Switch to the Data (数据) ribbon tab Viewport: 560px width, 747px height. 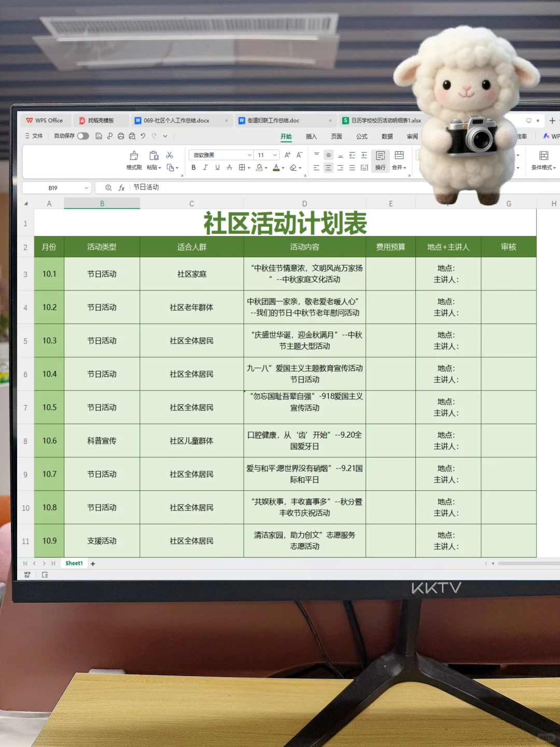tap(387, 136)
